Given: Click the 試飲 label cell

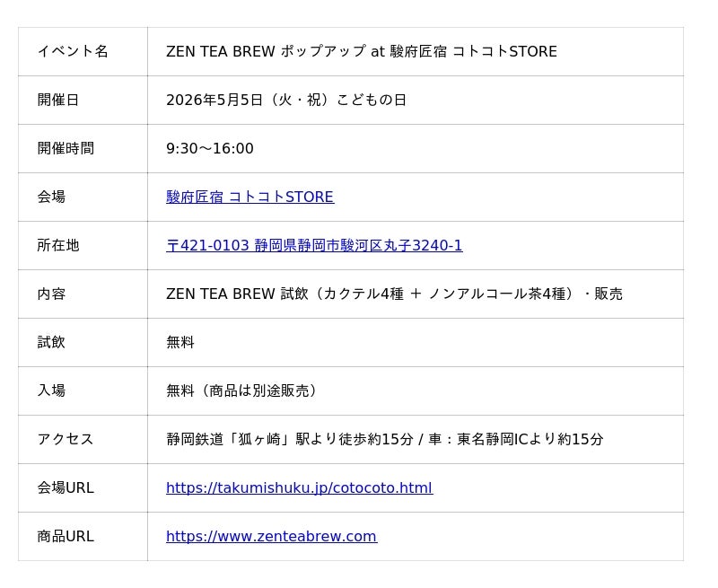Looking at the screenshot, I should pyautogui.click(x=83, y=343).
